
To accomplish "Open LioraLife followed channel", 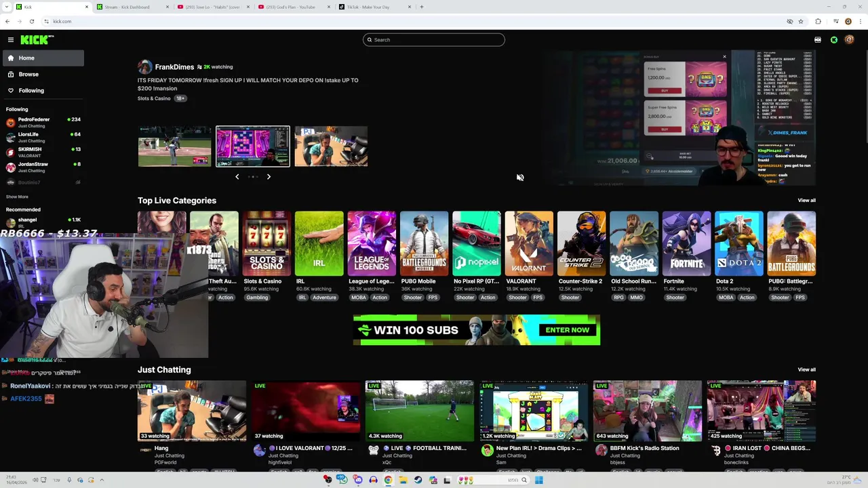I will tap(43, 138).
